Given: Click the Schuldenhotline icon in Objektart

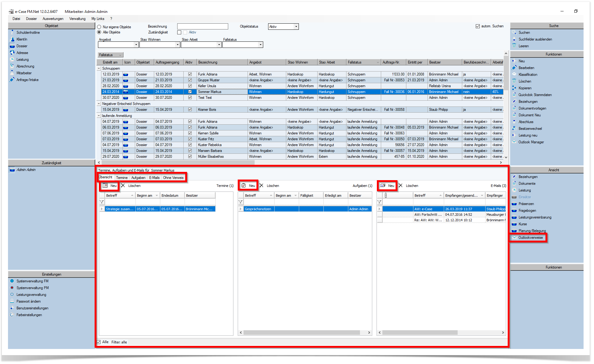Looking at the screenshot, I should tap(12, 32).
